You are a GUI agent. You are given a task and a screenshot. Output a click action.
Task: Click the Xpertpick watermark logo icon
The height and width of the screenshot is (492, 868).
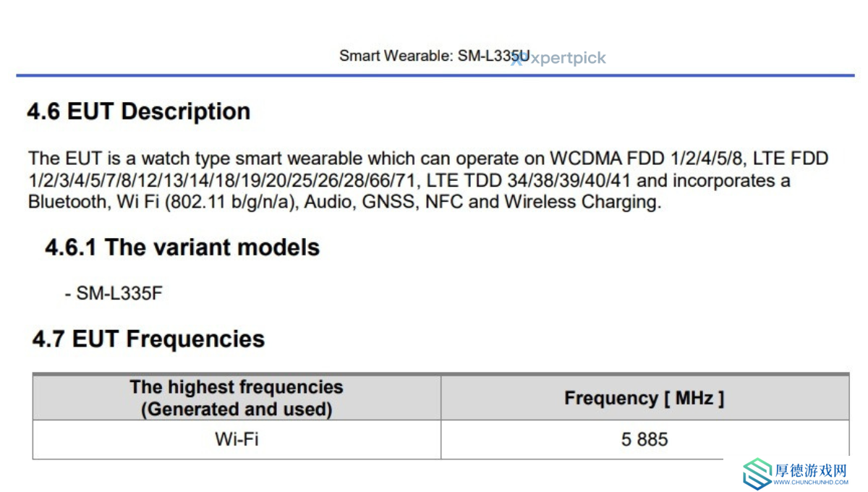pos(516,59)
